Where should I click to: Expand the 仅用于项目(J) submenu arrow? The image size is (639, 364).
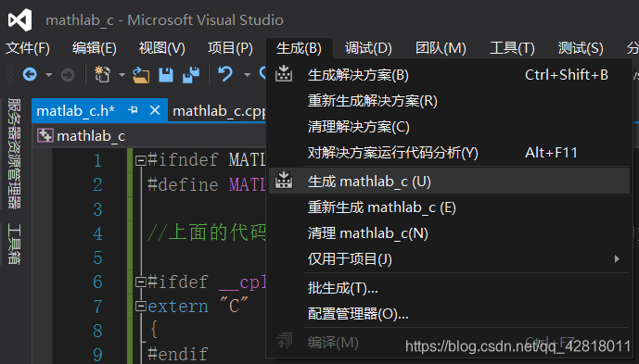617,259
